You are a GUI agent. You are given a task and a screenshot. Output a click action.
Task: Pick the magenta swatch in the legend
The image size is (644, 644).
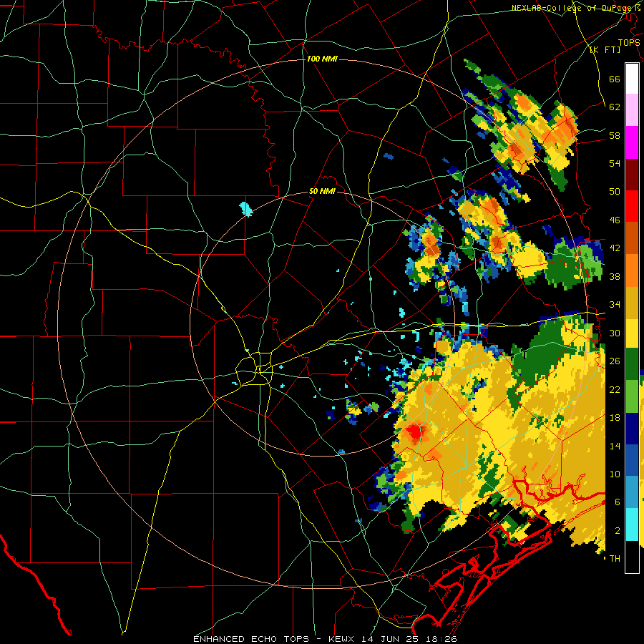pos(632,142)
